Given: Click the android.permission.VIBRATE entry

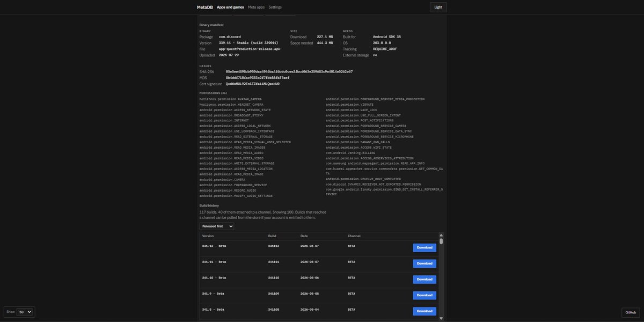Looking at the screenshot, I should click(350, 105).
